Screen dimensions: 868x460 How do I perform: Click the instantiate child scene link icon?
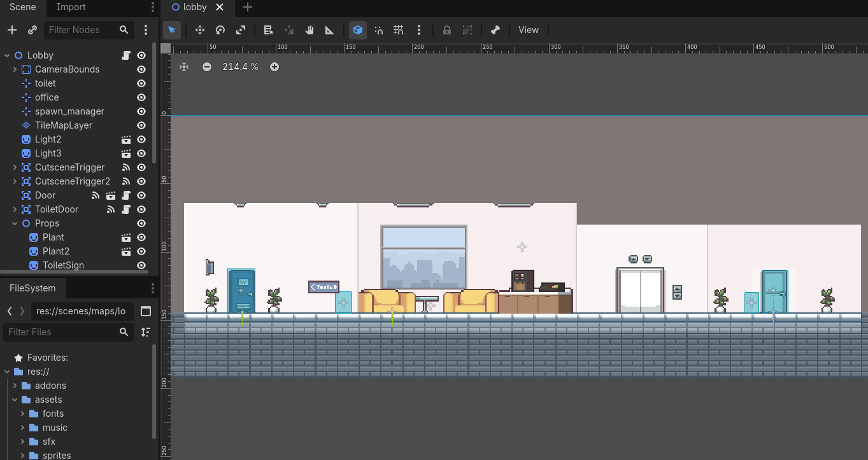click(x=32, y=30)
